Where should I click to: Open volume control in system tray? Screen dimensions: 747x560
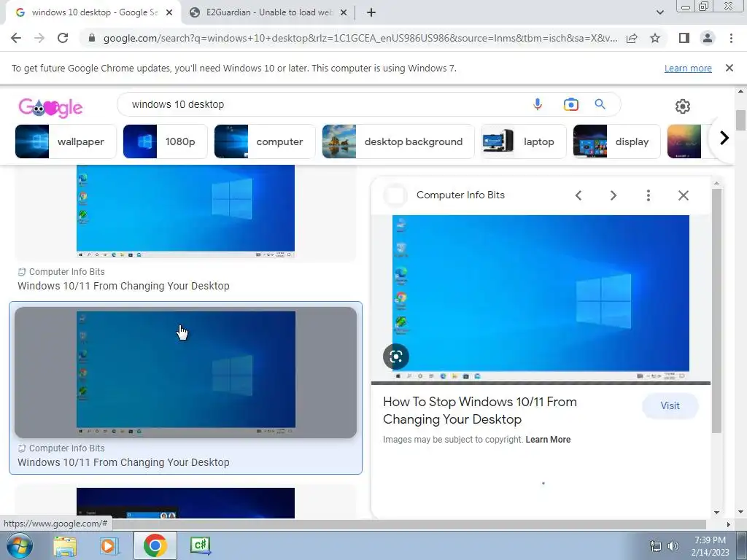tap(673, 546)
